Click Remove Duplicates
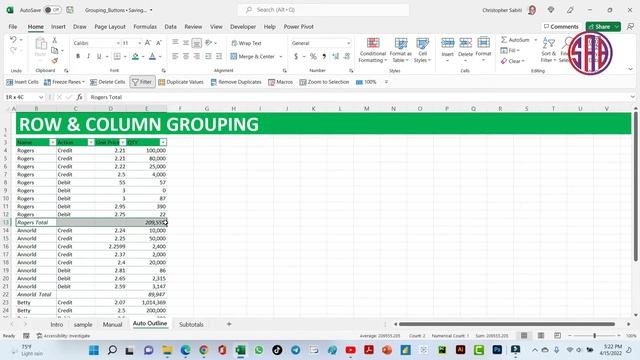 [236, 82]
